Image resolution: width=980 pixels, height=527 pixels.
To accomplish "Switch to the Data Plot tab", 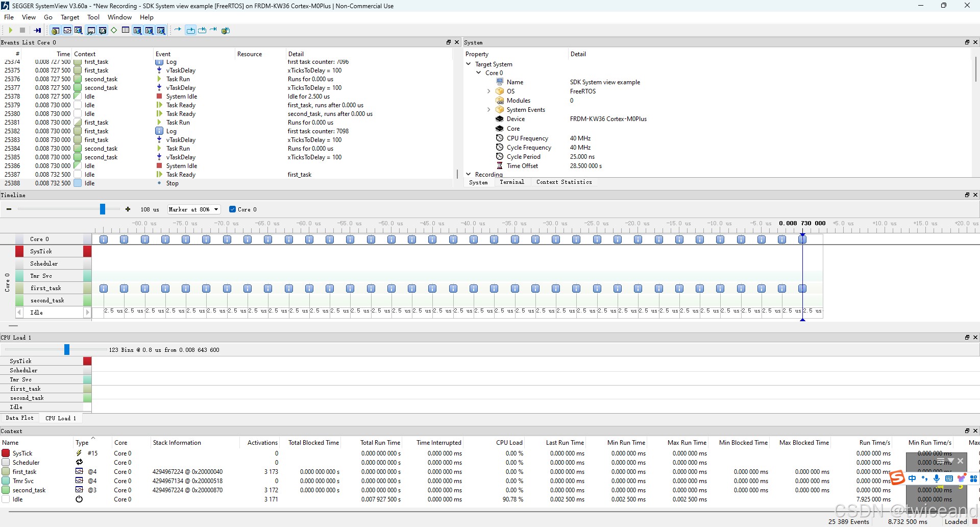I will click(x=20, y=418).
